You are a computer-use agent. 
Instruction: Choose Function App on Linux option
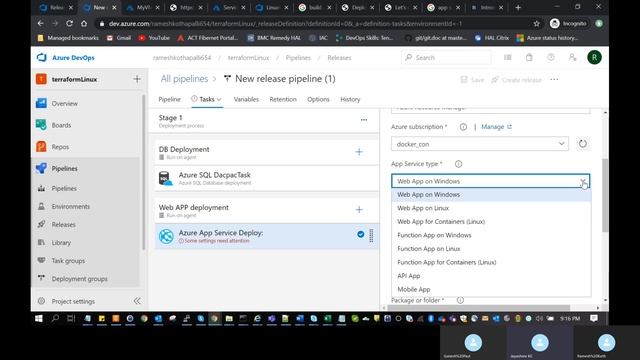491,249
